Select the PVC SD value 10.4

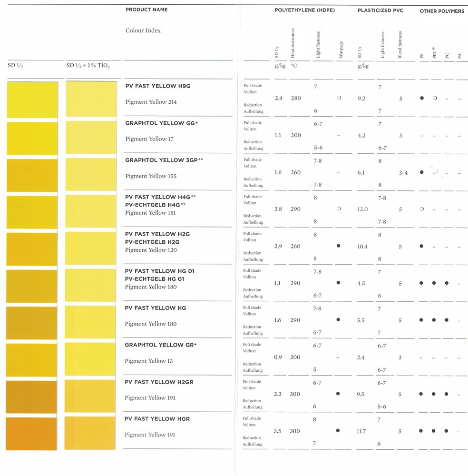pos(362,247)
